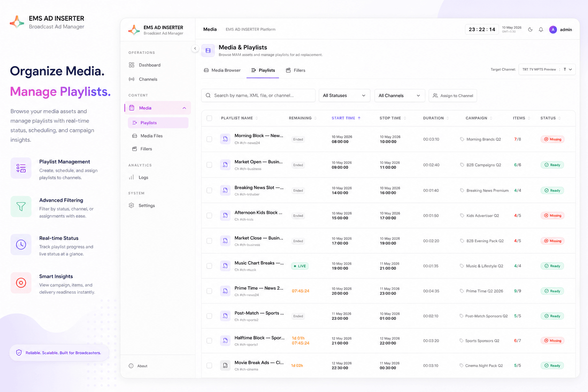Click the Halftime Block 6/7 items count
The height and width of the screenshot is (392, 588).
pos(518,341)
